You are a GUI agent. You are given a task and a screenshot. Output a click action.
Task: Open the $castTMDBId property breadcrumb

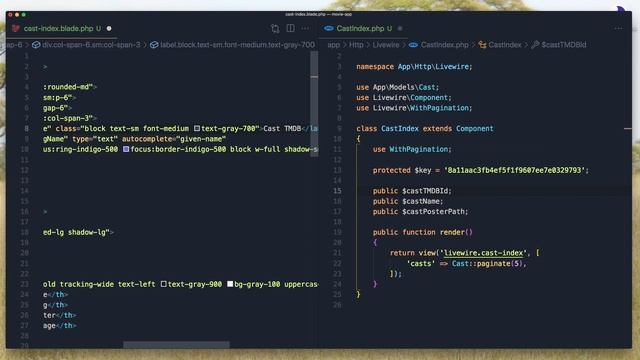click(564, 45)
